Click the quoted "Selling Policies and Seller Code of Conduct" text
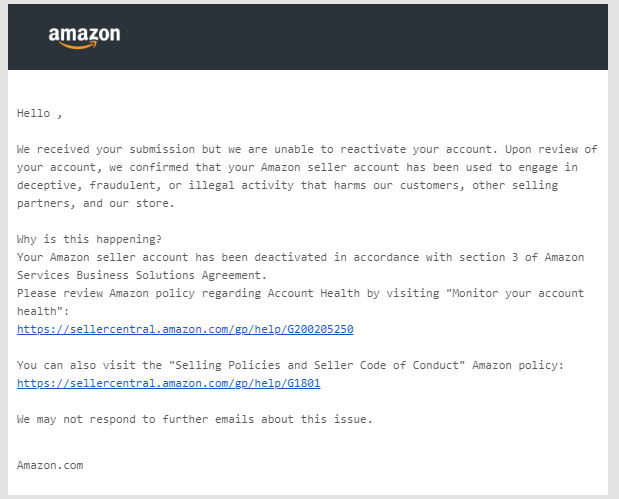Screen dimensions: 619x499 pos(317,365)
